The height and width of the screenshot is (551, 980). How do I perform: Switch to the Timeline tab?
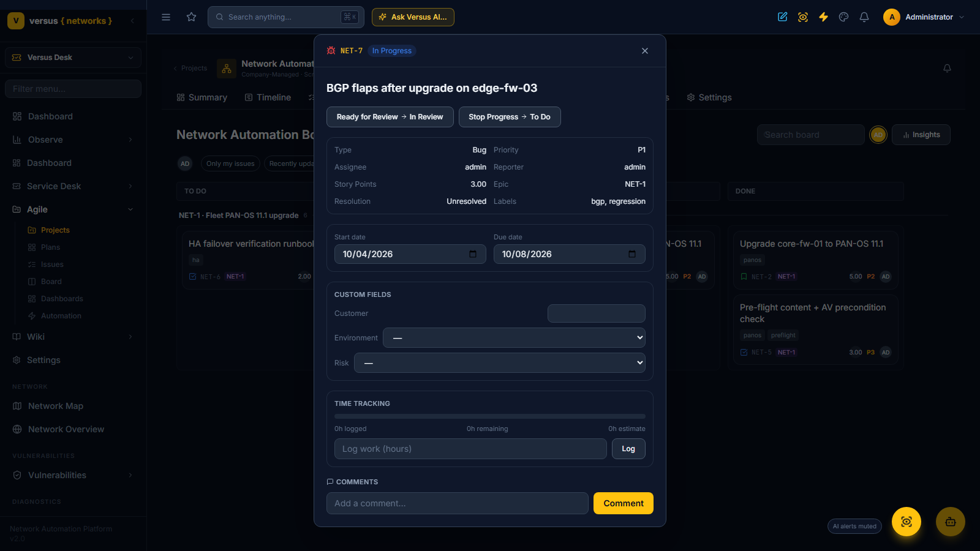(x=268, y=97)
